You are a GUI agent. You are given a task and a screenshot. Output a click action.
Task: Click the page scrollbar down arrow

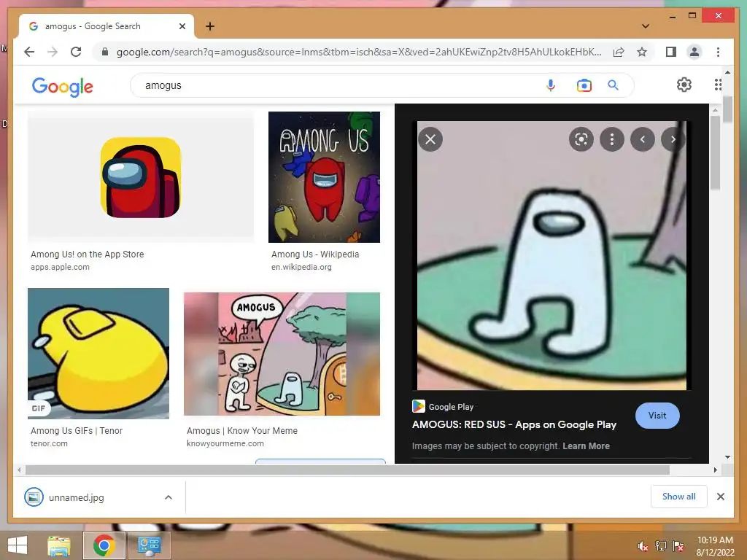(x=727, y=457)
